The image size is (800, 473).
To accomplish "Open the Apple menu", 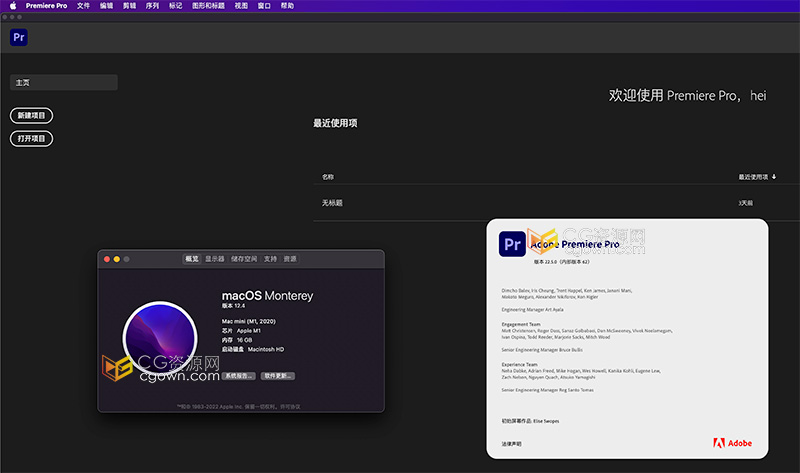I will coord(13,6).
